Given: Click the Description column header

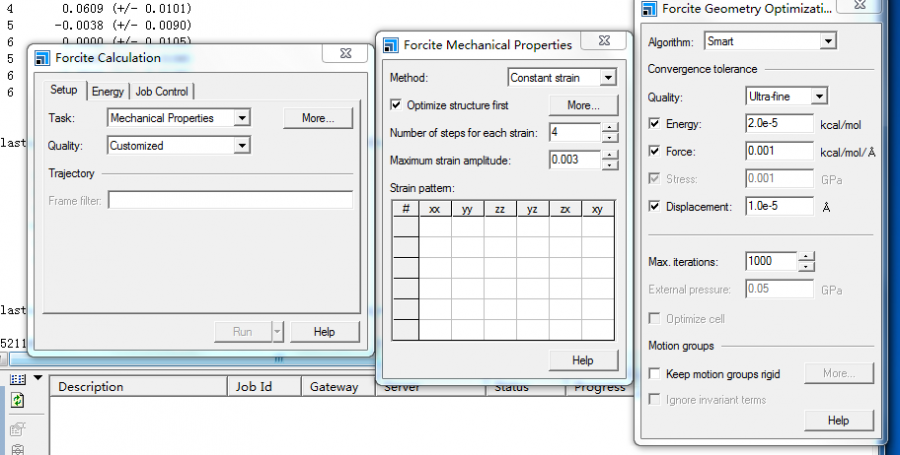Looking at the screenshot, I should tap(138, 387).
